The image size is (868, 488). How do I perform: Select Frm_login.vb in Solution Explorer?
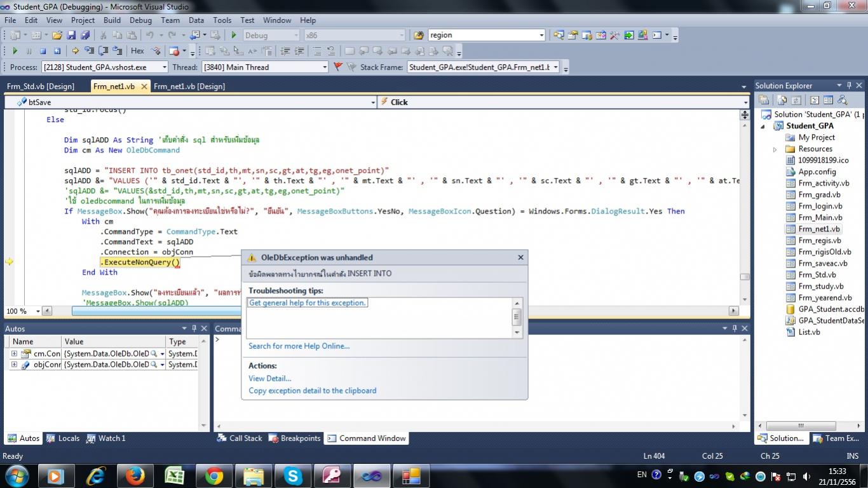[820, 207]
